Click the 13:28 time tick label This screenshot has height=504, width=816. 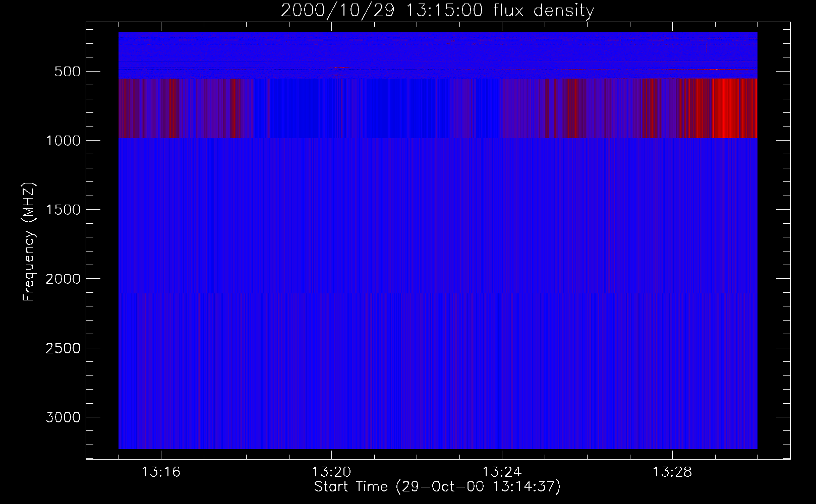point(672,472)
